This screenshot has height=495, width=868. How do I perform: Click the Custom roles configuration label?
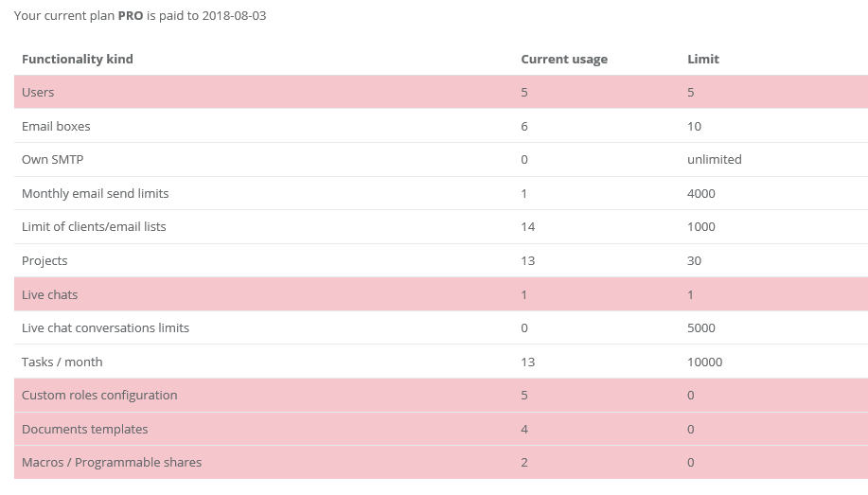tap(99, 396)
